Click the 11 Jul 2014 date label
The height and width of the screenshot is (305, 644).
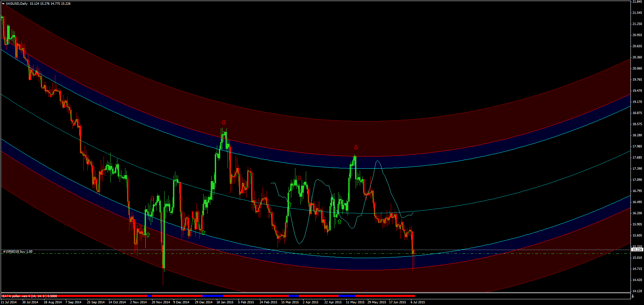(9, 302)
